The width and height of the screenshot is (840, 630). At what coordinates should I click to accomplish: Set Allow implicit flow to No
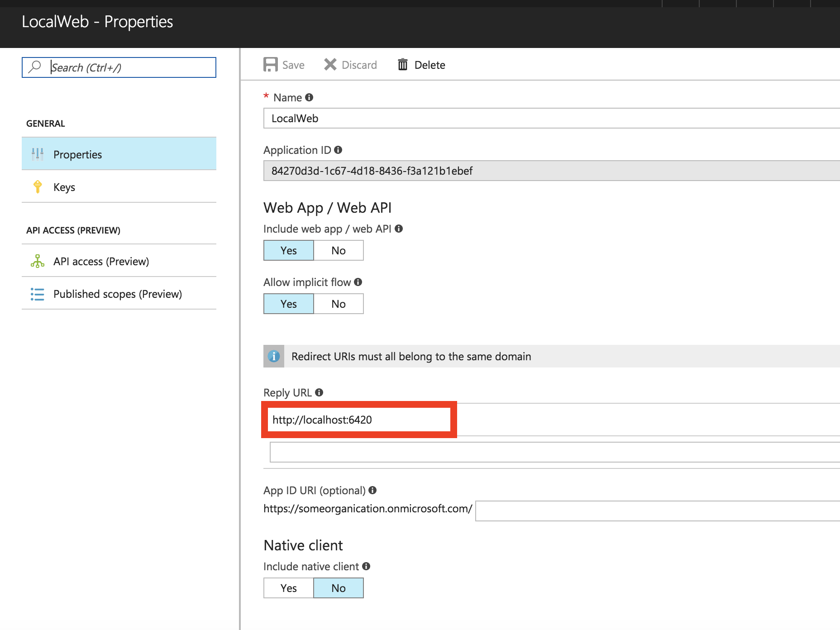click(339, 304)
